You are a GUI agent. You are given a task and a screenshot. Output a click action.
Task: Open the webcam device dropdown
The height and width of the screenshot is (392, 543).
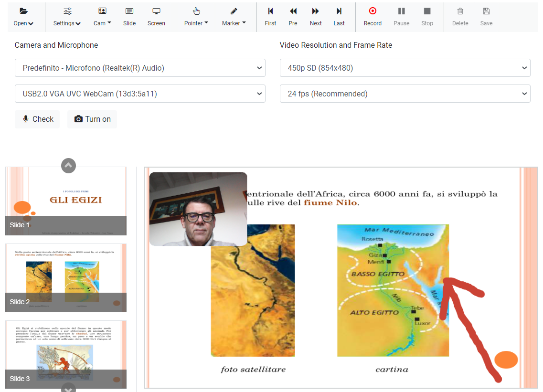[140, 94]
